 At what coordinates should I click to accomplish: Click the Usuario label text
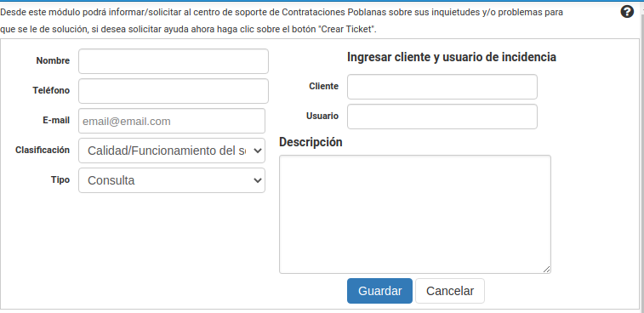pos(322,116)
